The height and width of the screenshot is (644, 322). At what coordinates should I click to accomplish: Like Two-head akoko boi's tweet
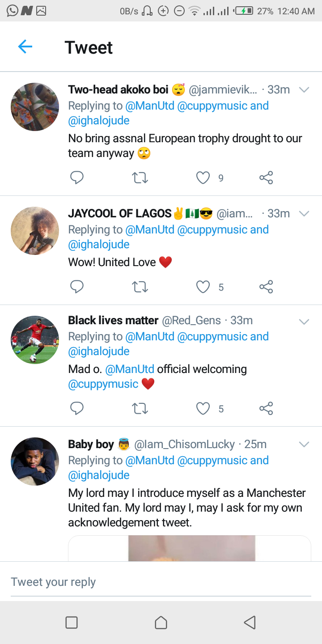(x=203, y=178)
